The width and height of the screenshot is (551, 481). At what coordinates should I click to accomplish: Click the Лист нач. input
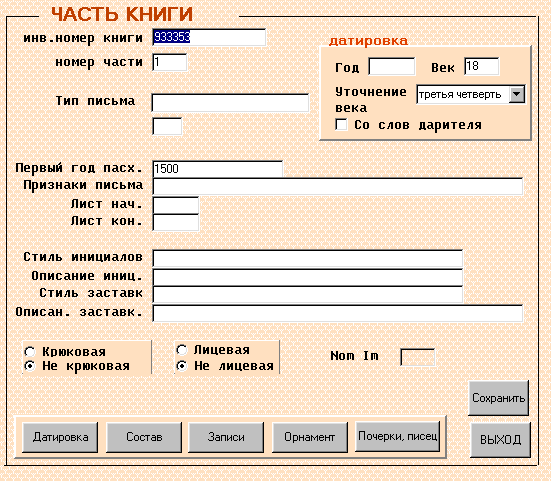(176, 205)
